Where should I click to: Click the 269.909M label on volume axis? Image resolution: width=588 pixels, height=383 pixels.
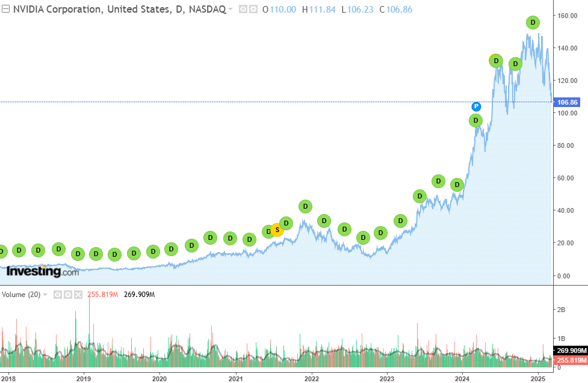pos(571,351)
